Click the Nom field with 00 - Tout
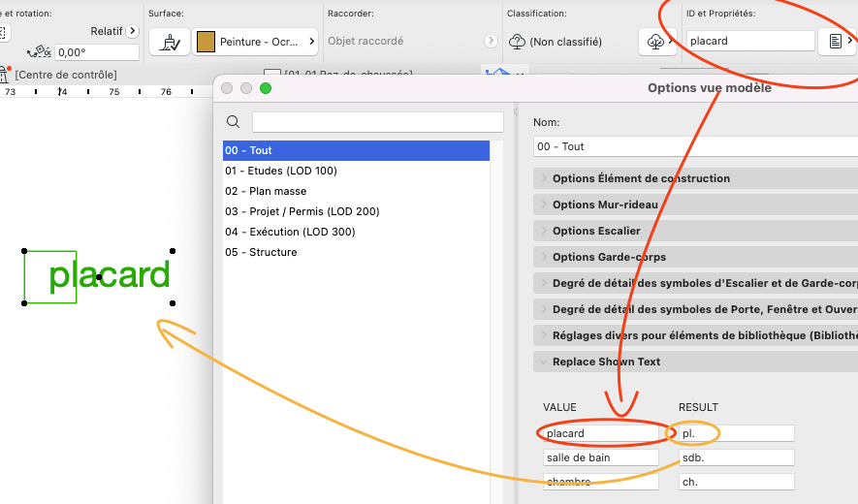This screenshot has width=858, height=504. (x=695, y=146)
